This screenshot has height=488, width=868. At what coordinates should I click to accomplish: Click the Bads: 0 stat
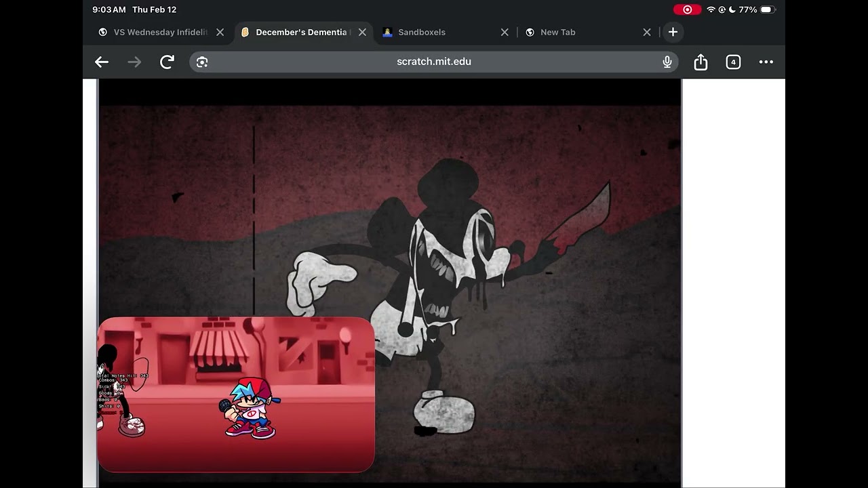(x=108, y=400)
